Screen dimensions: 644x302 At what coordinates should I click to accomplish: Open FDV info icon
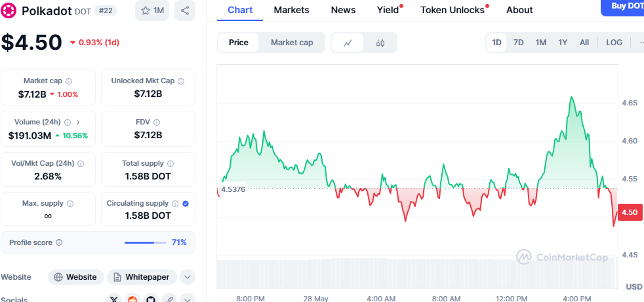[x=157, y=123]
